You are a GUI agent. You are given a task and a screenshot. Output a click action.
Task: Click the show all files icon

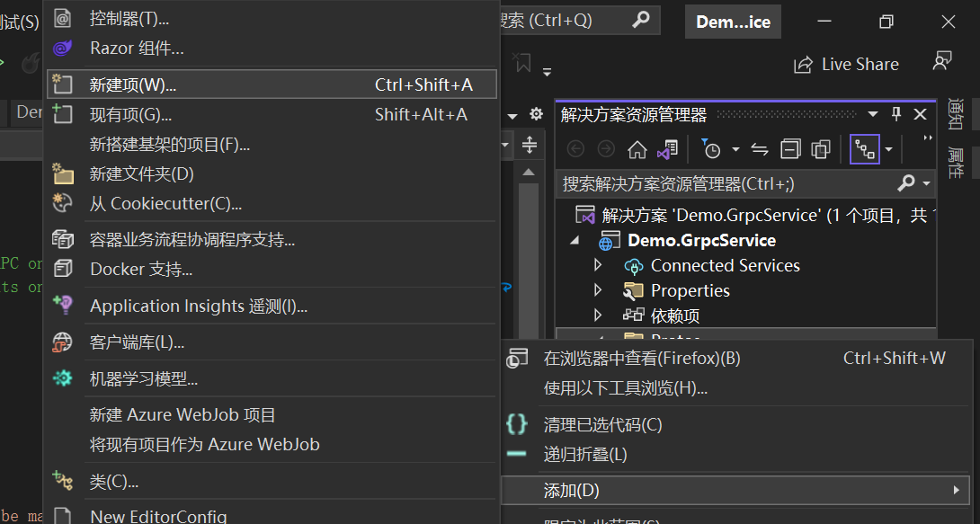point(821,149)
